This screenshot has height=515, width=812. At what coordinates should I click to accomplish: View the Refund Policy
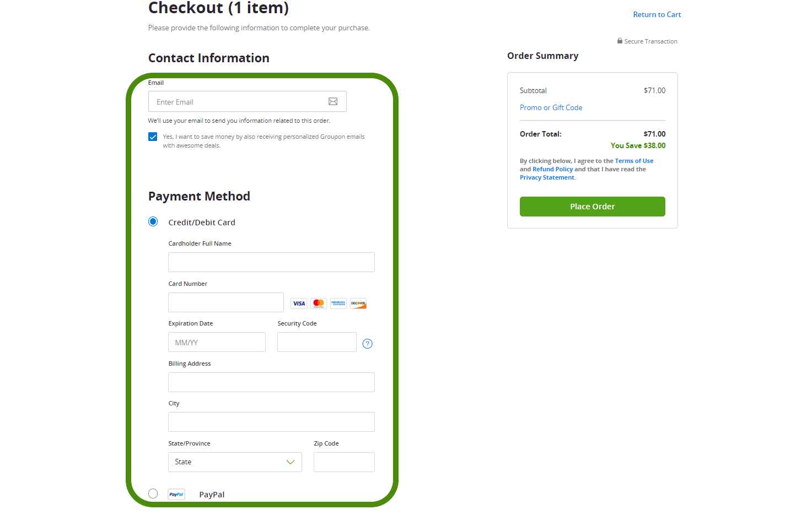[552, 169]
